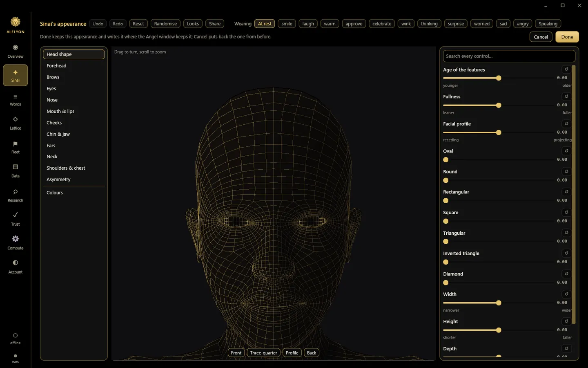This screenshot has height=368, width=588.
Task: Open the Account sidebar section
Action: coord(15,267)
